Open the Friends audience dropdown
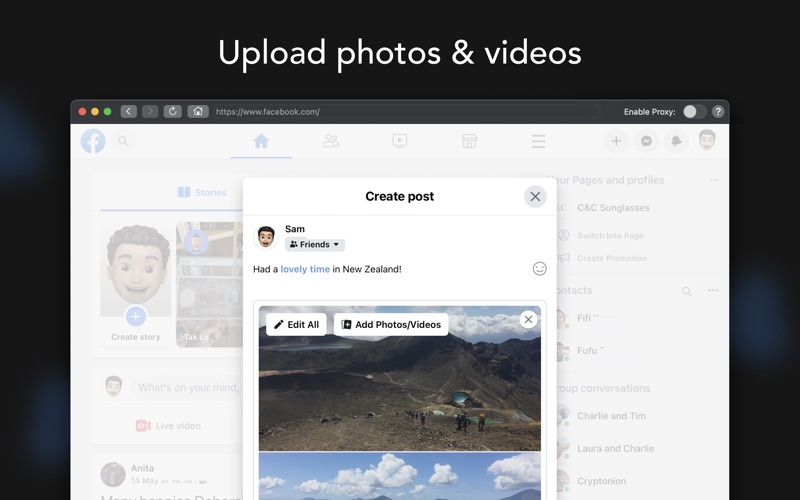Viewport: 800px width, 500px height. (315, 245)
